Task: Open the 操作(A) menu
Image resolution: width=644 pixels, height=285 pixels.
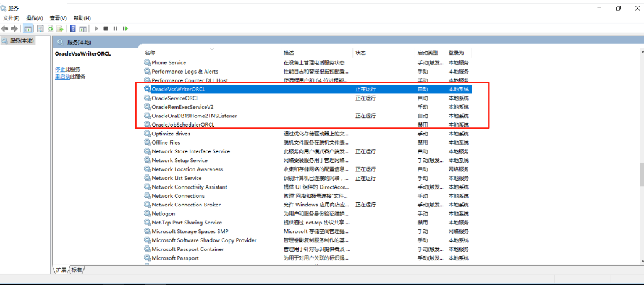Action: (x=35, y=18)
